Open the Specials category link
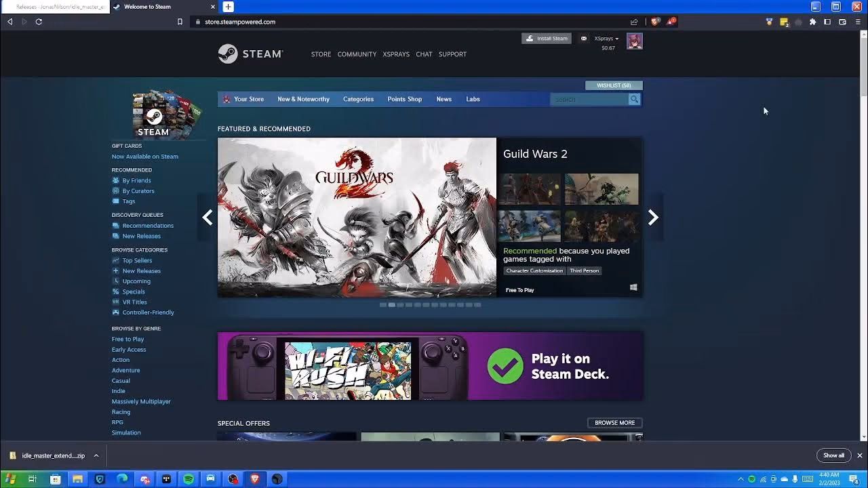Image resolution: width=868 pixels, height=488 pixels. pos(133,291)
